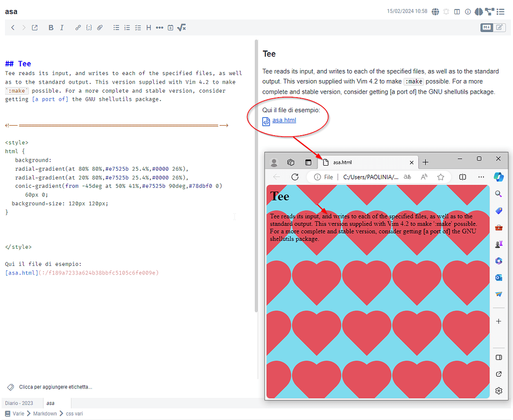
Task: Click the math square root icon
Action: point(181,28)
